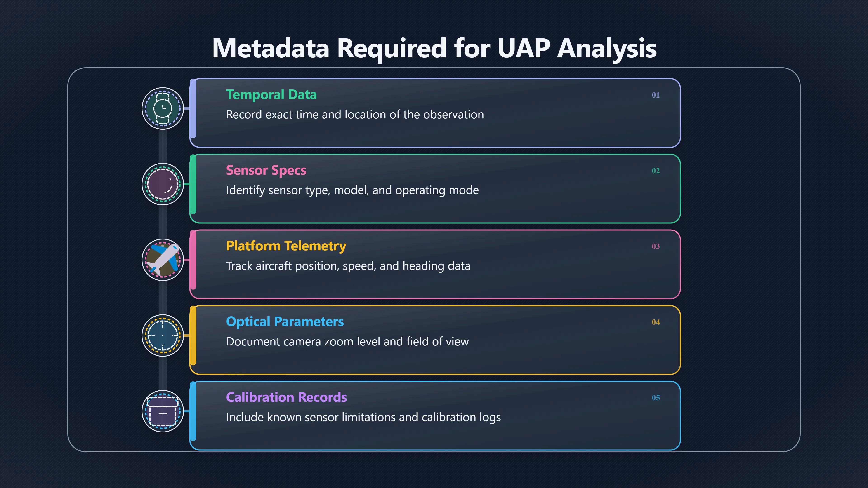Click the sensor limitations and calibration logs text
This screenshot has height=488, width=868.
click(363, 418)
